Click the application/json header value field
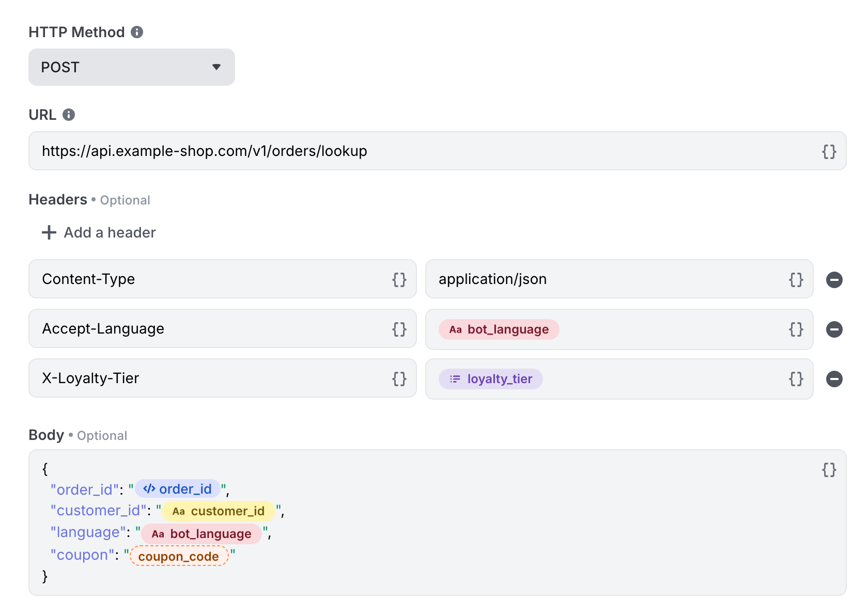Image resolution: width=868 pixels, height=600 pixels. [619, 279]
